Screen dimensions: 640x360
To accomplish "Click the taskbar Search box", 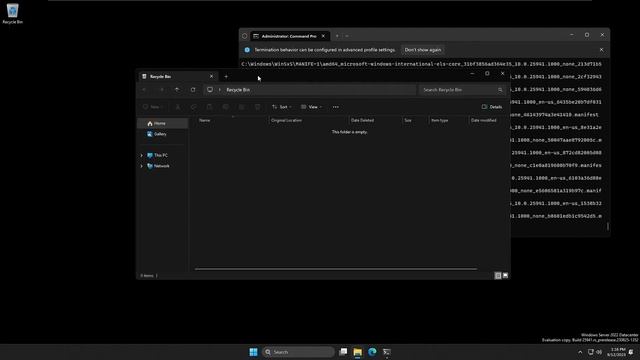I will click(x=298, y=352).
